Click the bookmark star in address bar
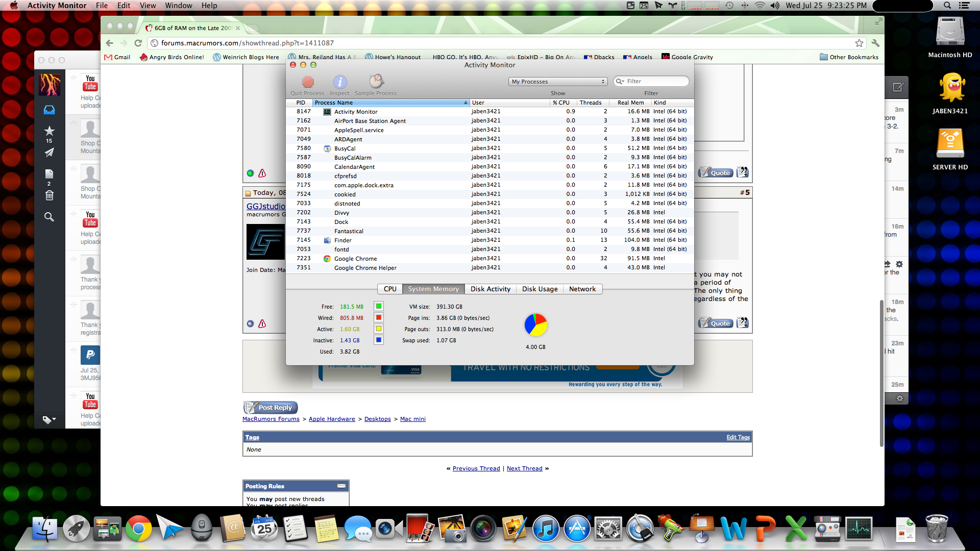Viewport: 980px width, 551px height. (x=859, y=43)
